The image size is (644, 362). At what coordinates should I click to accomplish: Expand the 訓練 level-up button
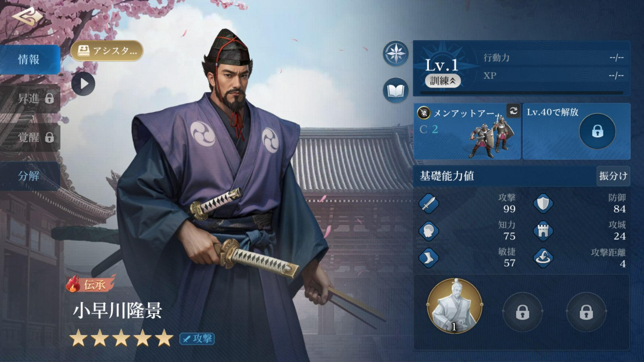pyautogui.click(x=443, y=81)
